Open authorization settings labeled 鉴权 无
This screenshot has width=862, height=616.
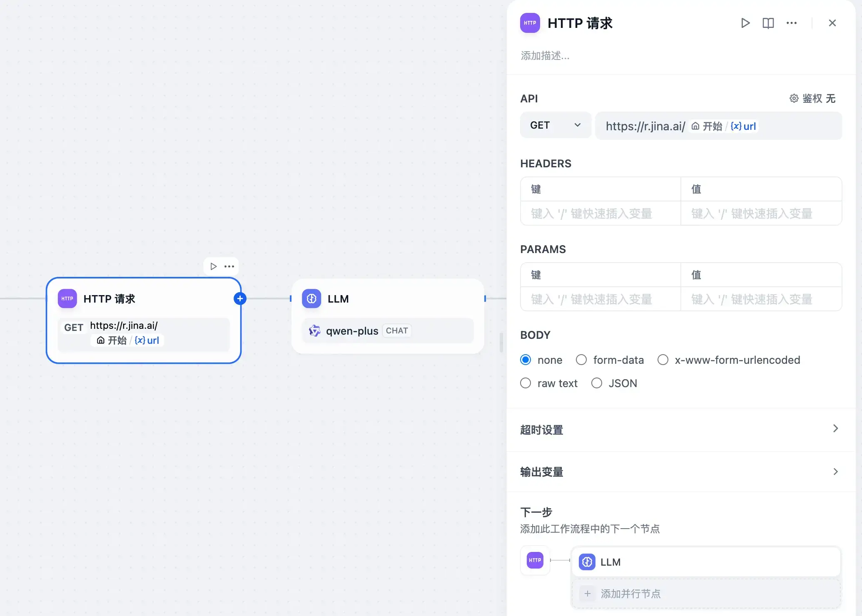point(812,98)
